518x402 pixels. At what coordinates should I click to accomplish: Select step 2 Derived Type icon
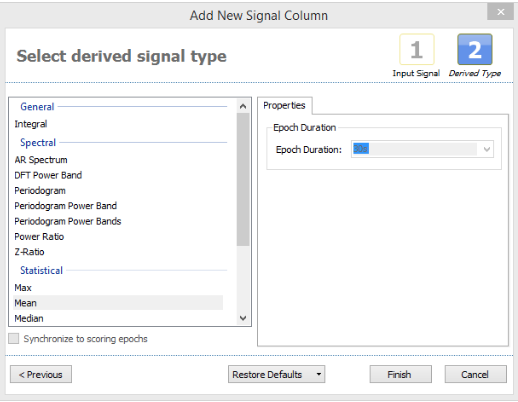point(475,49)
